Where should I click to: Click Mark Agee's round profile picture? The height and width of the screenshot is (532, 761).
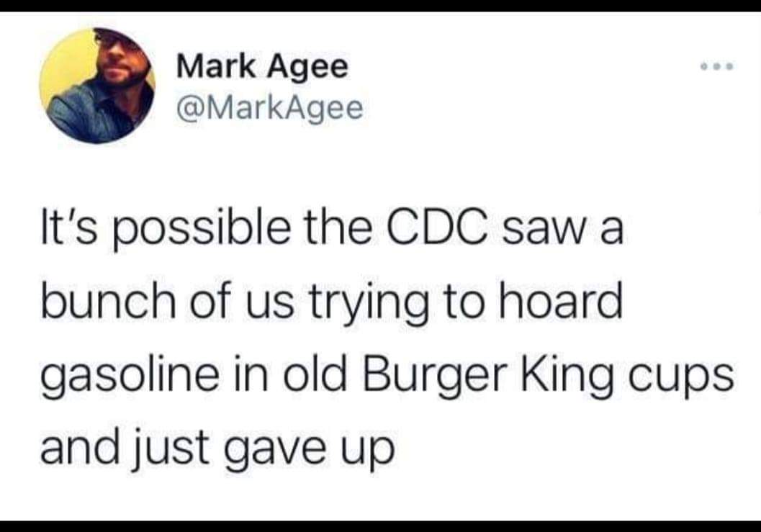click(97, 86)
